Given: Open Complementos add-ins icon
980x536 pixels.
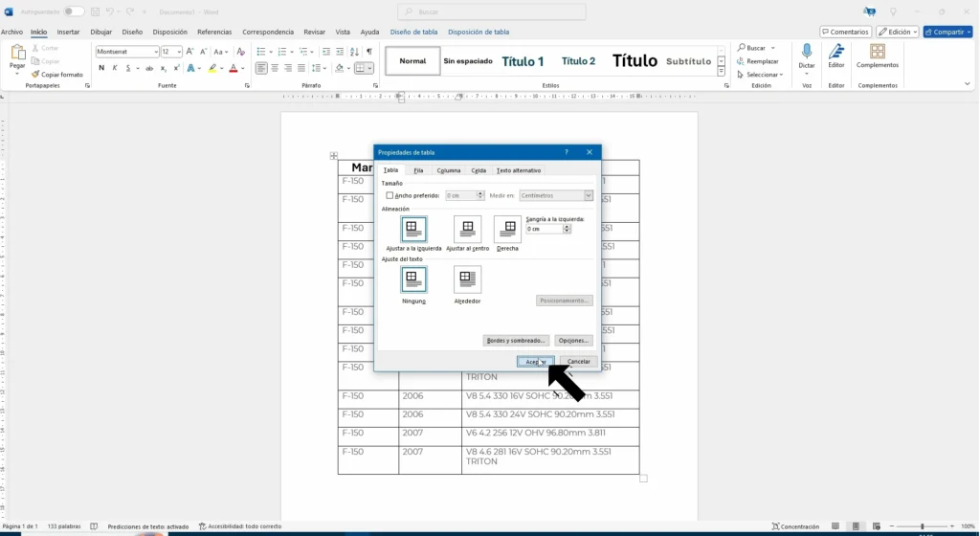Looking at the screenshot, I should (878, 52).
